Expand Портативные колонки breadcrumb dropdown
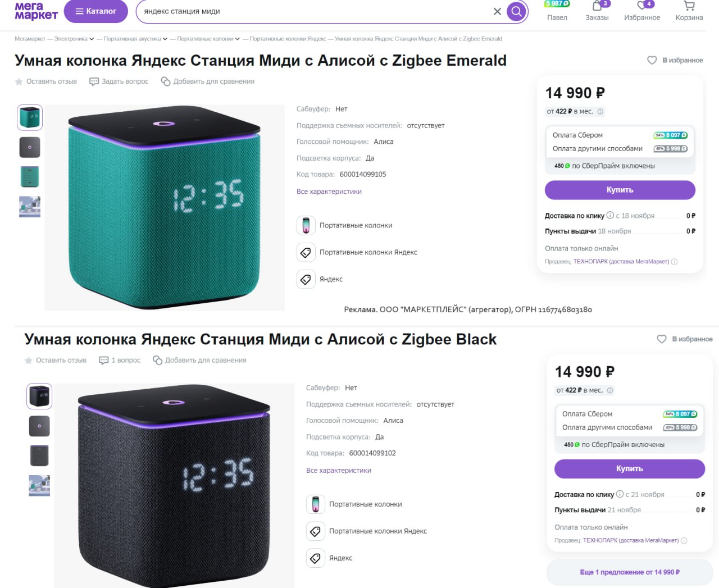The width and height of the screenshot is (719, 588). point(238,39)
